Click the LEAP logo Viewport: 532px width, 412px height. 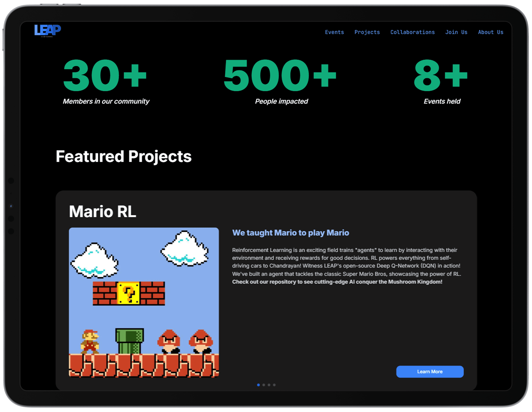pos(47,30)
